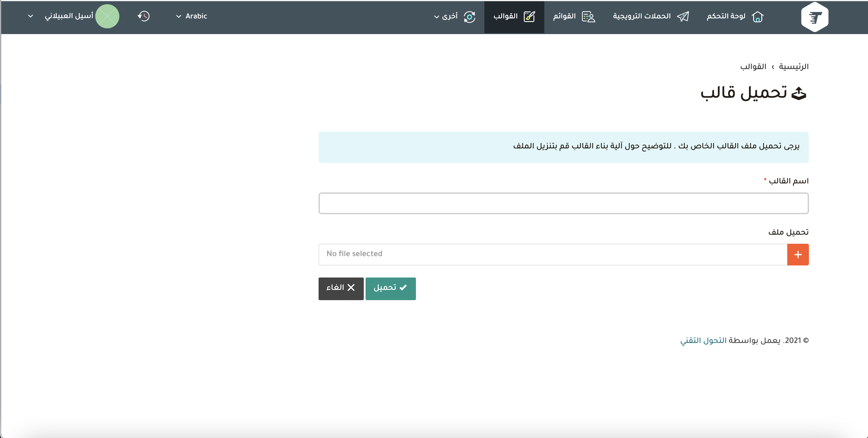
Task: Click the lists contacts icon
Action: pos(588,17)
